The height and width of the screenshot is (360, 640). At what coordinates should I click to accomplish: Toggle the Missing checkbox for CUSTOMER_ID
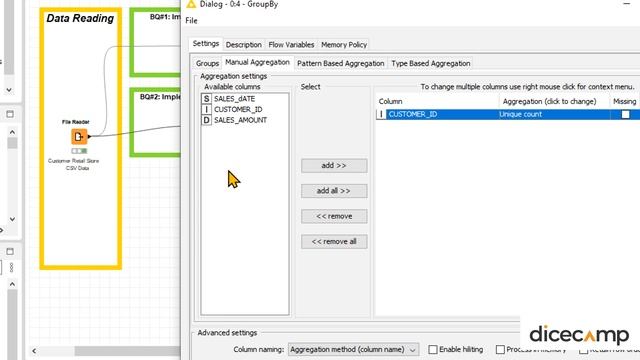tap(625, 115)
